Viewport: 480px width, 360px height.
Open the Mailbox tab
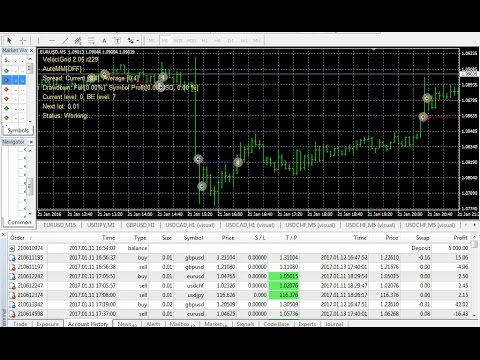click(x=182, y=324)
